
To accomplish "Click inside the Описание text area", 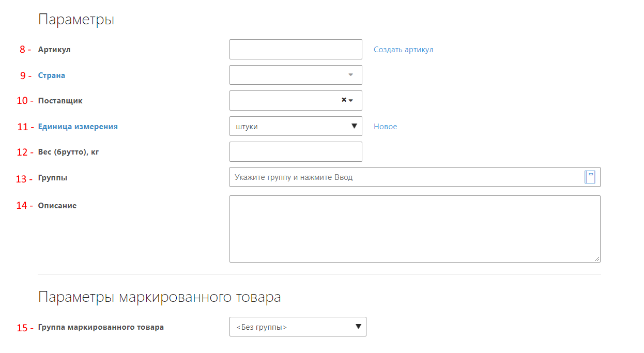I will click(x=415, y=229).
